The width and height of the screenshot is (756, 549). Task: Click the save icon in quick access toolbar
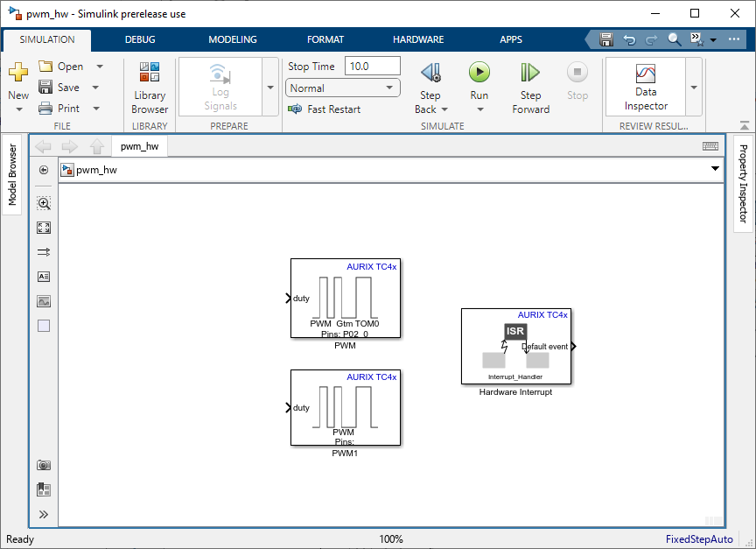point(606,39)
